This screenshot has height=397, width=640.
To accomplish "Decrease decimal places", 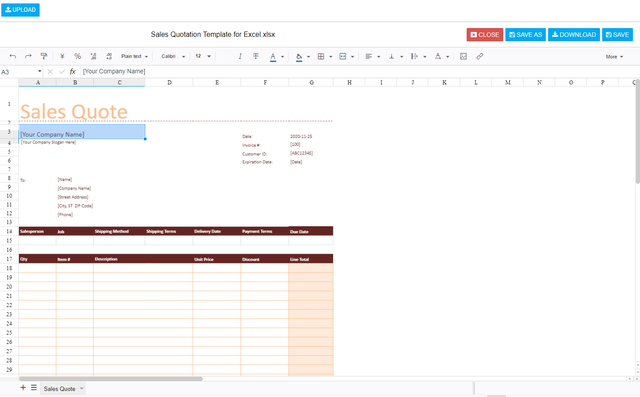I will point(93,56).
